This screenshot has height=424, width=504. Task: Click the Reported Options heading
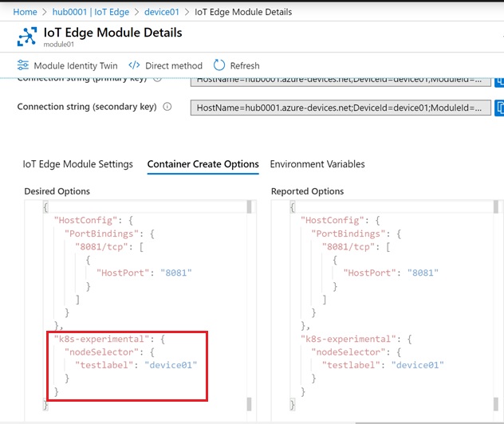point(308,191)
